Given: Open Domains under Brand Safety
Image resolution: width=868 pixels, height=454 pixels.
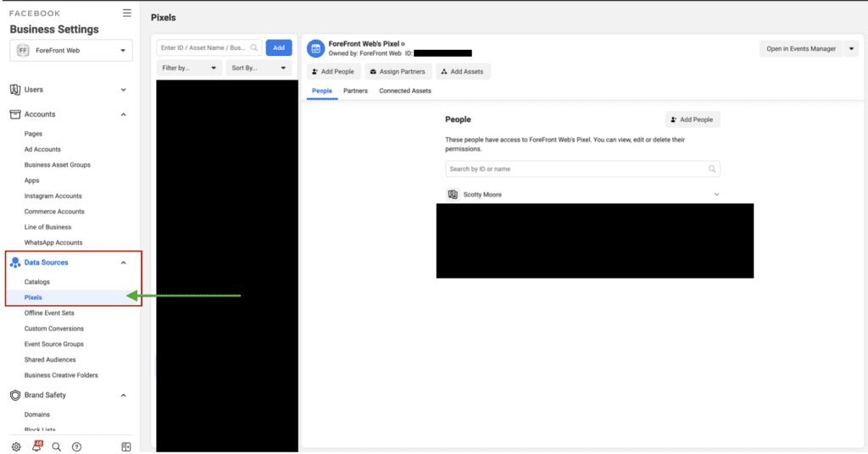Looking at the screenshot, I should pos(37,415).
